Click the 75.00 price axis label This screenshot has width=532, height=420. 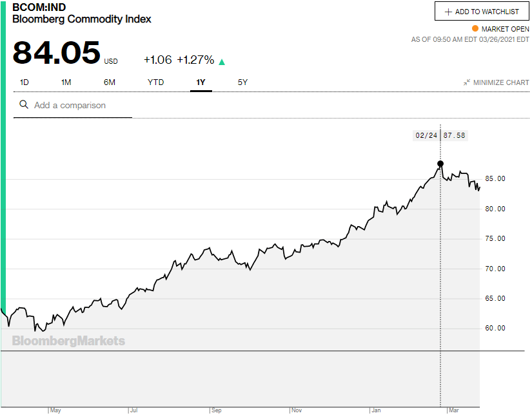tap(496, 239)
